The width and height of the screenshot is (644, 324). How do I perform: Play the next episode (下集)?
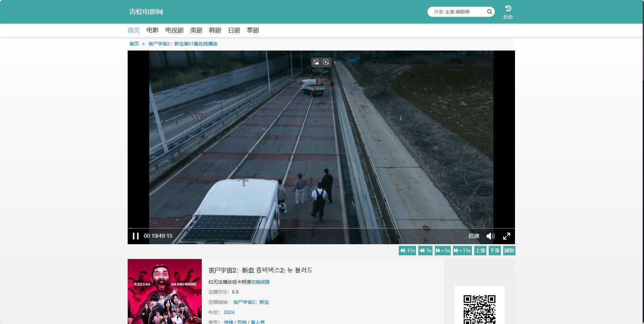494,251
